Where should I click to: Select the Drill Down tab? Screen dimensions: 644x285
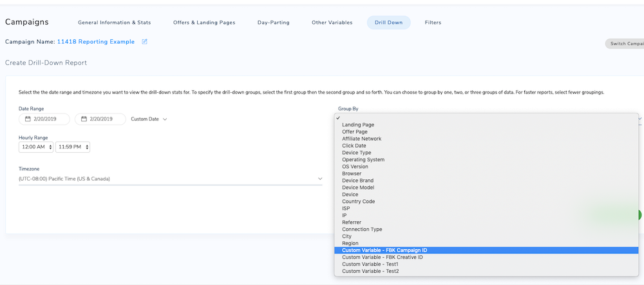tap(388, 23)
